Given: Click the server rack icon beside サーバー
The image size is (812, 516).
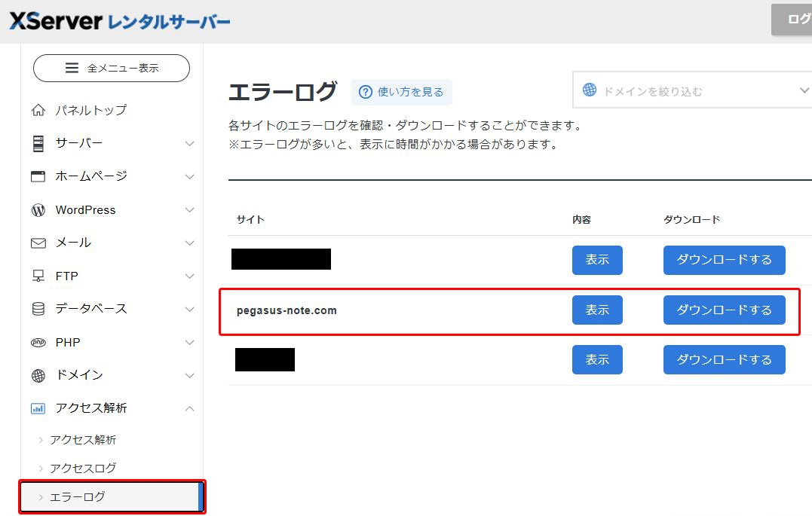Looking at the screenshot, I should pos(38,143).
